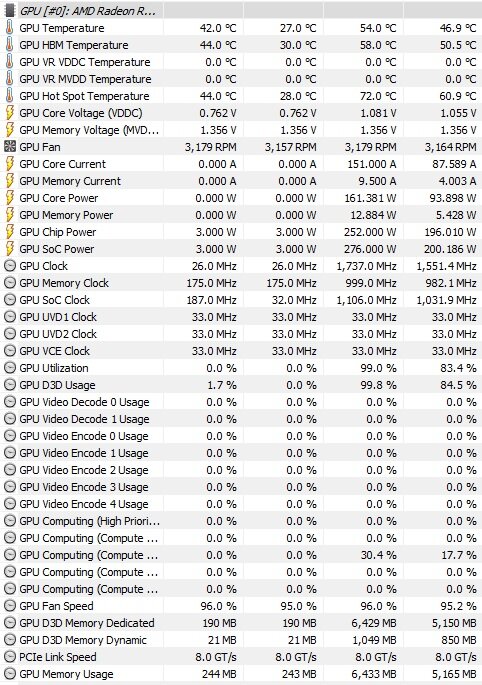Select the GPU Memory Clock row label
This screenshot has height=685, width=482.
coord(64,283)
